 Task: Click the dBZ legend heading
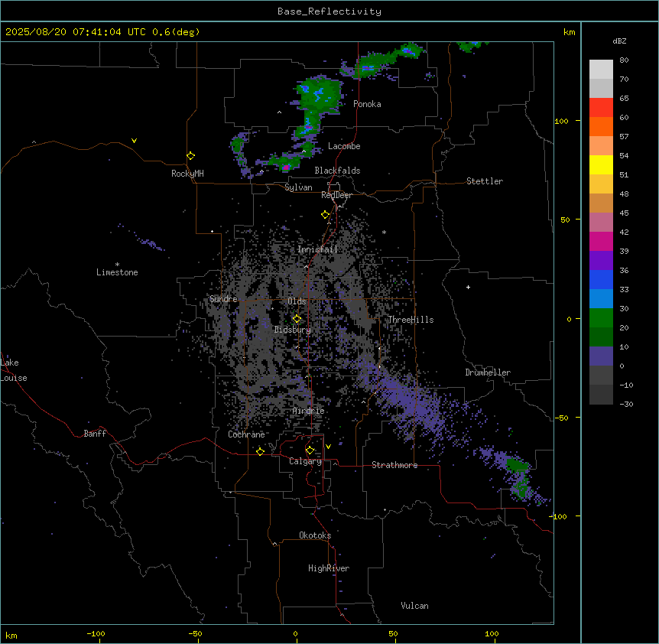[x=619, y=41]
